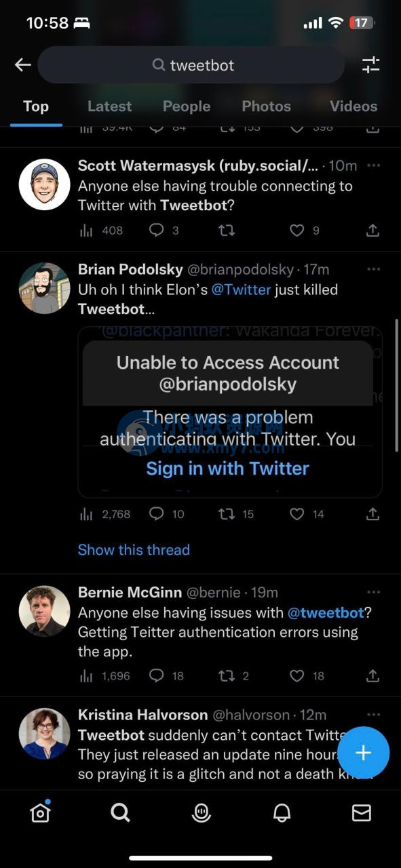
Task: Open notifications bell icon
Action: pos(282,813)
